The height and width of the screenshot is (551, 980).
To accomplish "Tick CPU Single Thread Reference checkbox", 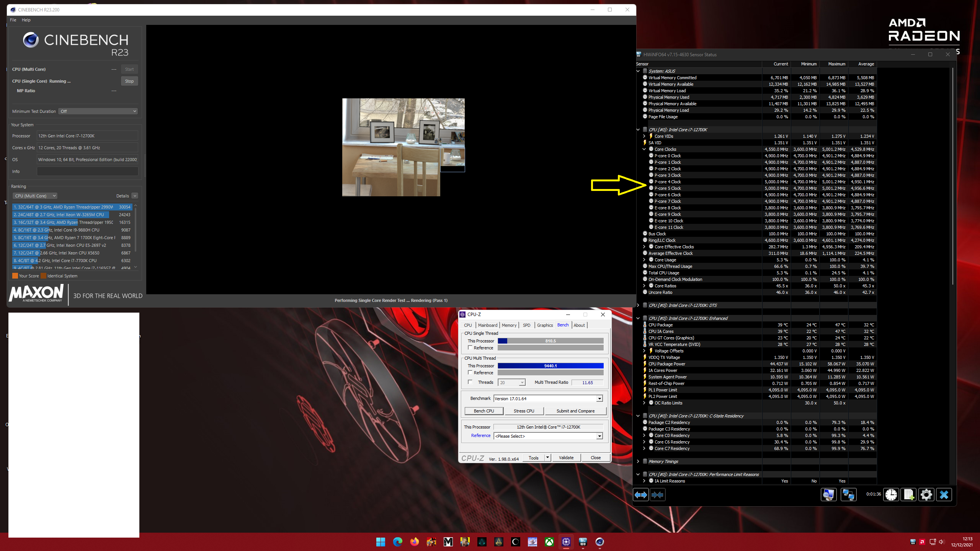I will pos(470,347).
